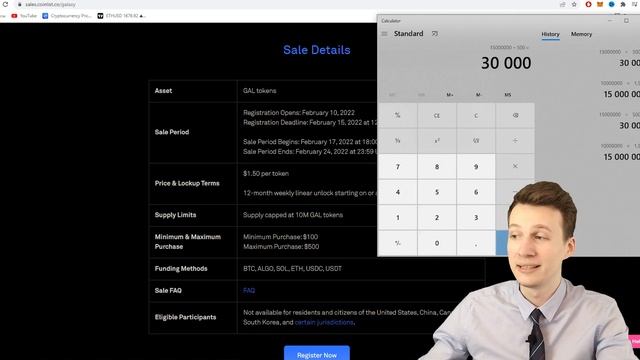640x360 pixels.
Task: Select first history entry showing 30 000
Action: 620,58
